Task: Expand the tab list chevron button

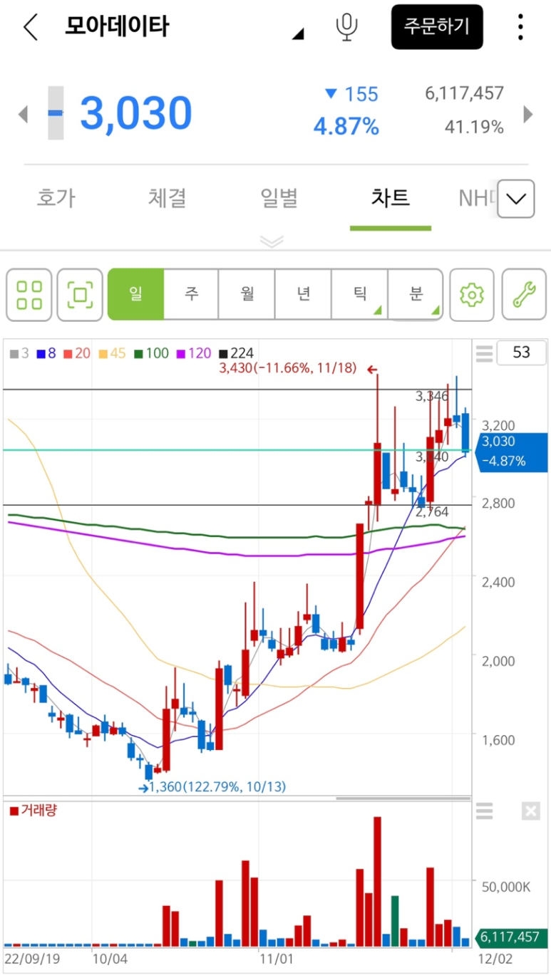Action: click(516, 199)
